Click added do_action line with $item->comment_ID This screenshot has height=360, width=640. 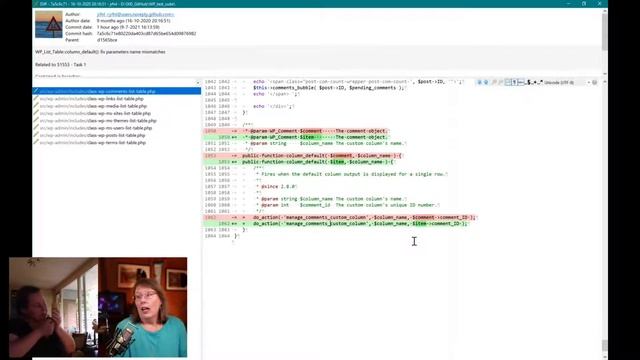pos(359,224)
